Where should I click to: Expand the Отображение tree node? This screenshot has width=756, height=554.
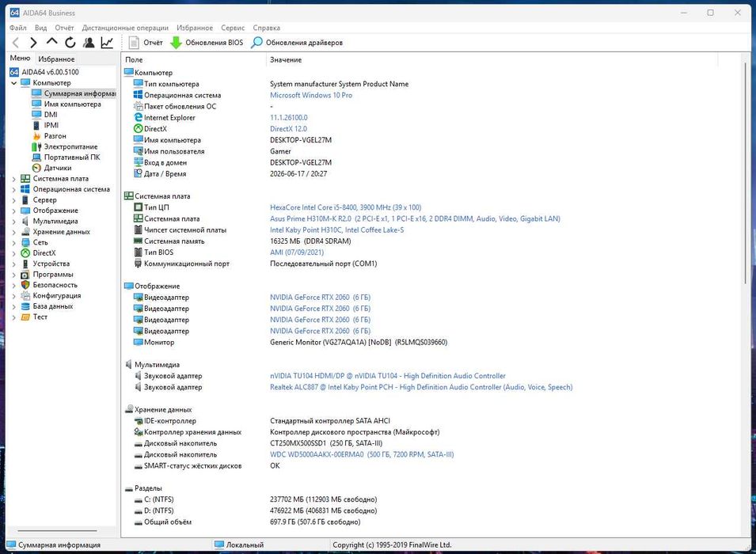click(x=13, y=211)
